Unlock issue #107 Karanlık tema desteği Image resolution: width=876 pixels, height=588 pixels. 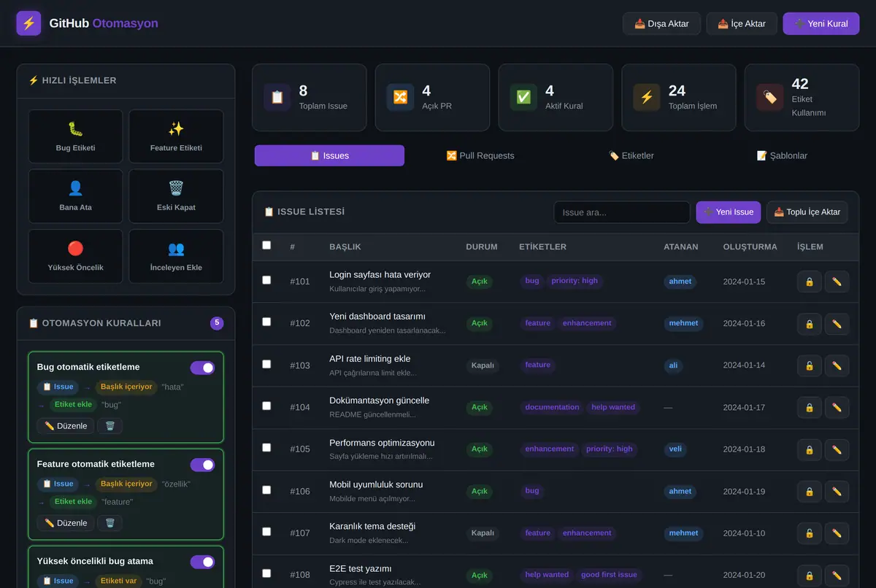(810, 533)
